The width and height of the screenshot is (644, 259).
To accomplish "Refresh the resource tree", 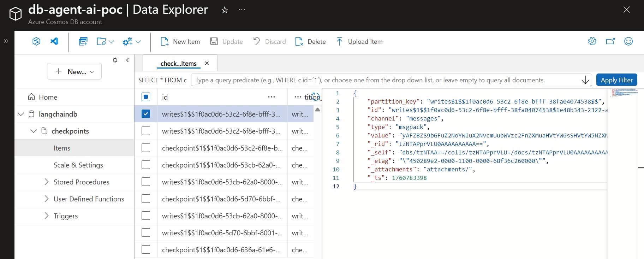I will pyautogui.click(x=115, y=60).
